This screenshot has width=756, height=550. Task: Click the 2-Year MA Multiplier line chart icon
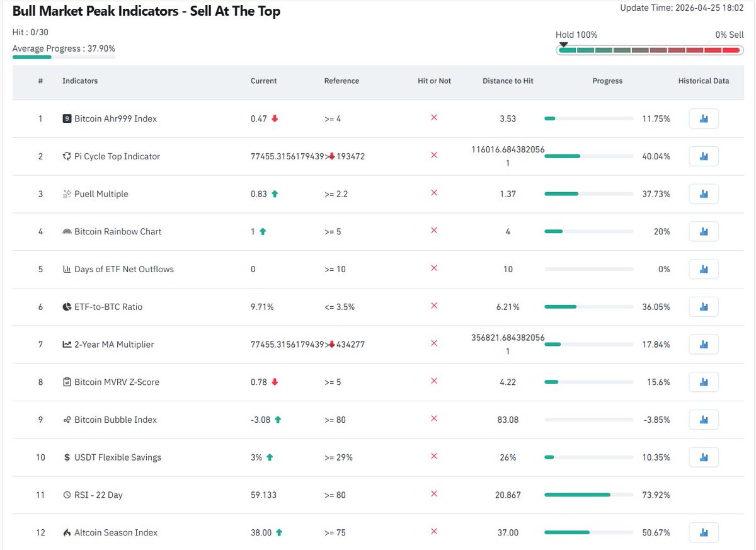[67, 345]
